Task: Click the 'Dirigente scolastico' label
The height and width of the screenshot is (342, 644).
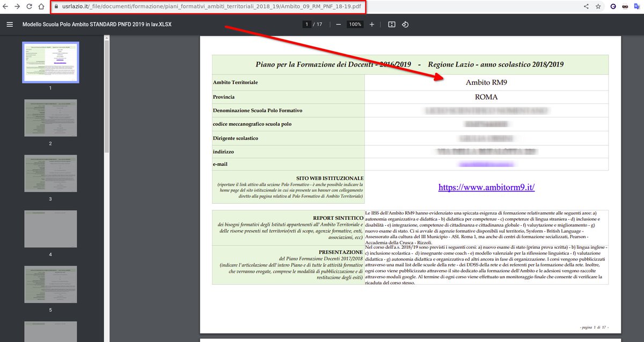Action: 236,138
